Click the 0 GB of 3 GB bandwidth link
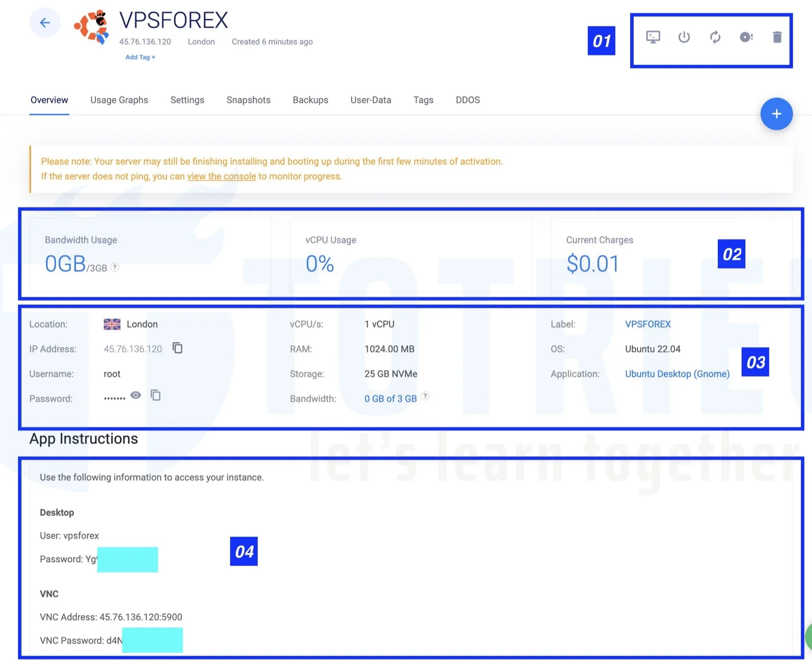The image size is (812, 661). [390, 399]
